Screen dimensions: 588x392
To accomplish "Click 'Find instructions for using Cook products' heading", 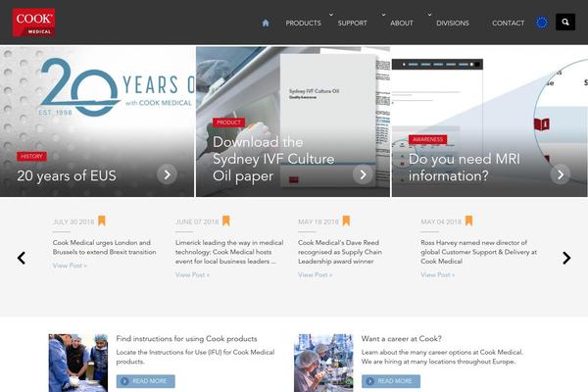I will (186, 339).
